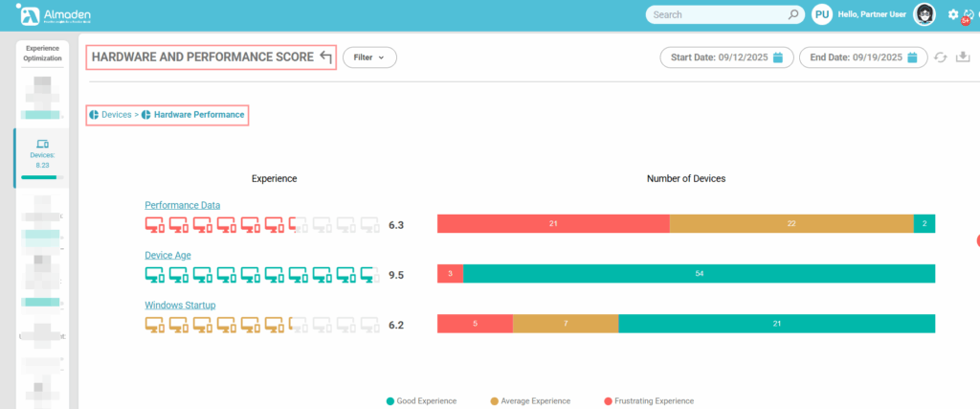The image size is (980, 409).
Task: Open the End Date calendar picker
Action: [x=913, y=57]
